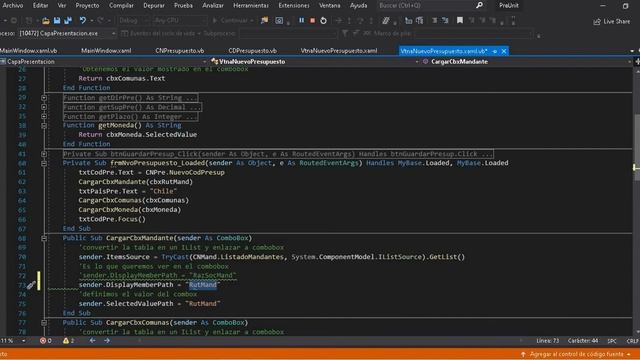Open the Compilar menu

click(x=121, y=5)
